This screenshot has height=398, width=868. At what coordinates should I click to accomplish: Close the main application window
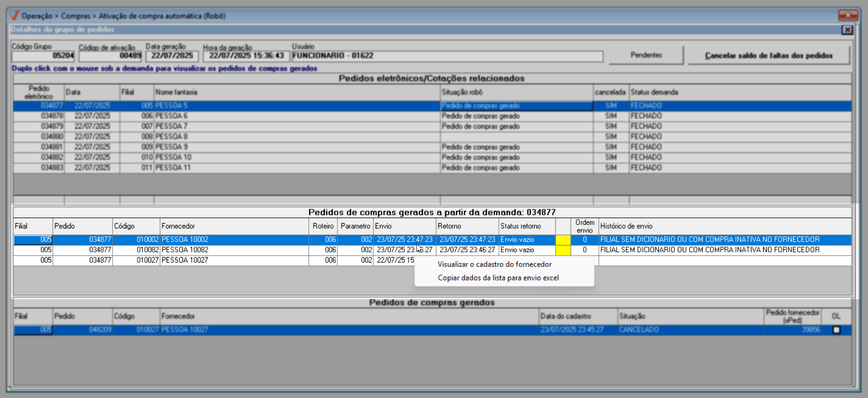(848, 16)
